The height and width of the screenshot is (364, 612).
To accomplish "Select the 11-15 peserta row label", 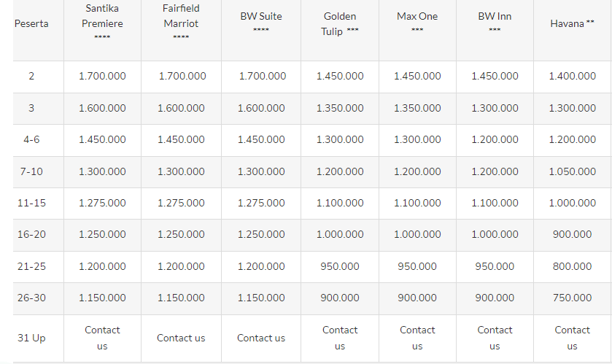I will (31, 203).
